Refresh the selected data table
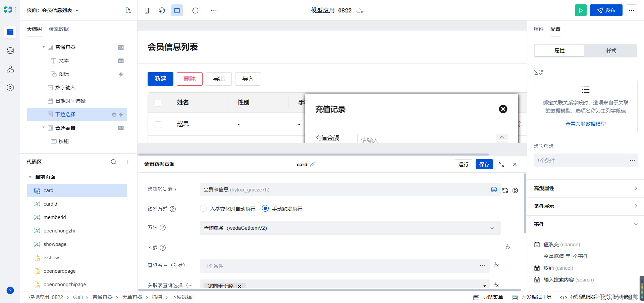 tap(505, 190)
